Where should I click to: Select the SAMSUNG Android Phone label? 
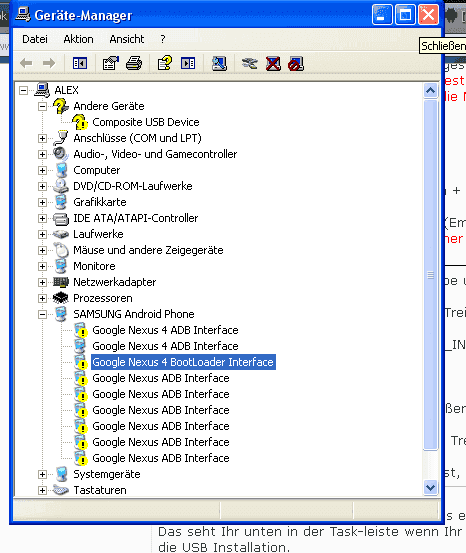point(134,314)
